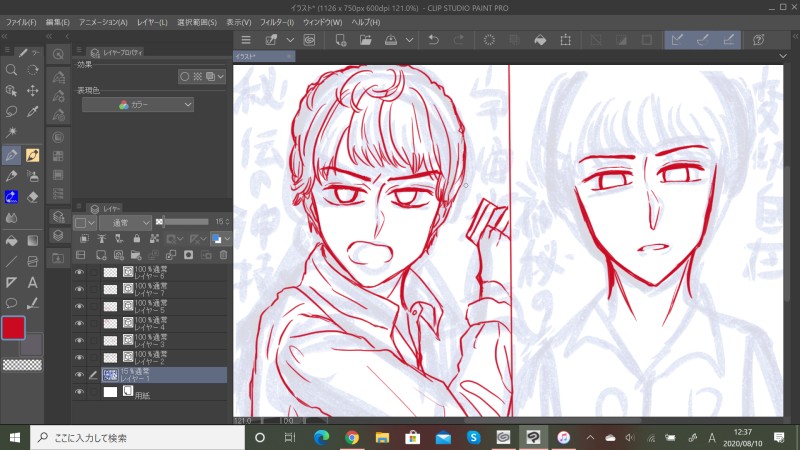The image size is (800, 450).
Task: Select the Fill bucket tool
Action: point(11,240)
